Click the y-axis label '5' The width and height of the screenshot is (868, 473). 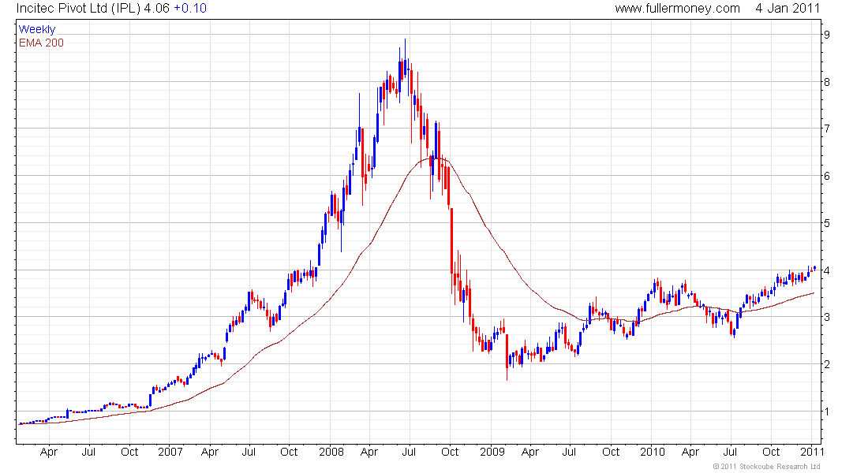827,223
